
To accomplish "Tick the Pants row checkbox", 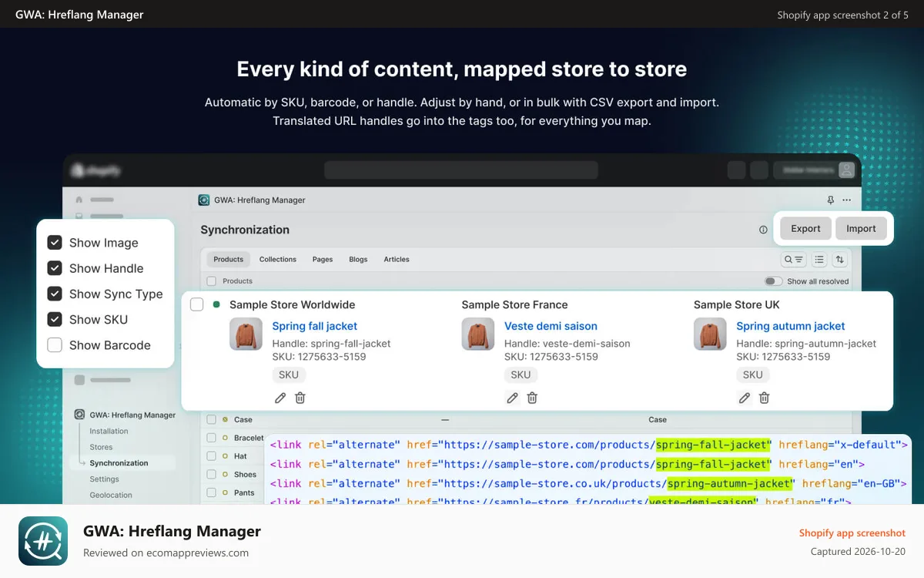I will click(211, 492).
